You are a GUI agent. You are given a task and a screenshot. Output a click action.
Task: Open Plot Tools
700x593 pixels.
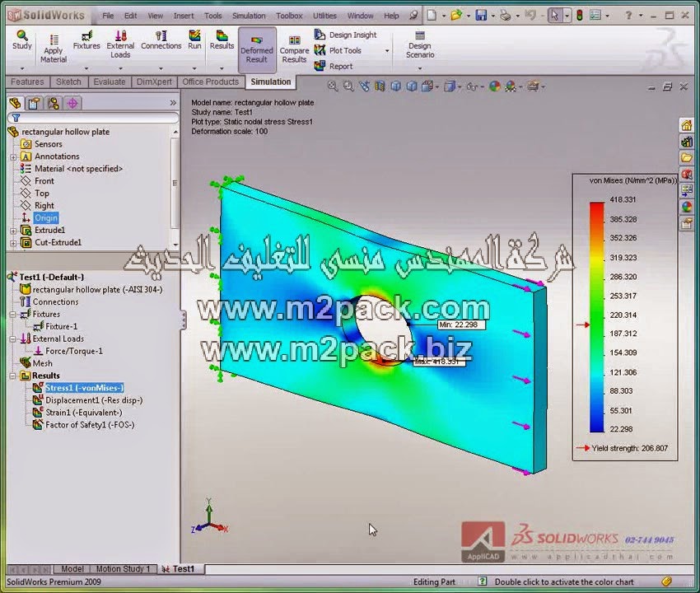point(338,50)
